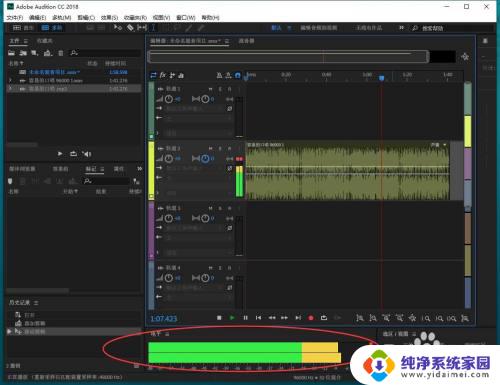Screen dimensions: 500x385
Task: Toggle Loop Playback in transport bar
Action: coord(324,318)
